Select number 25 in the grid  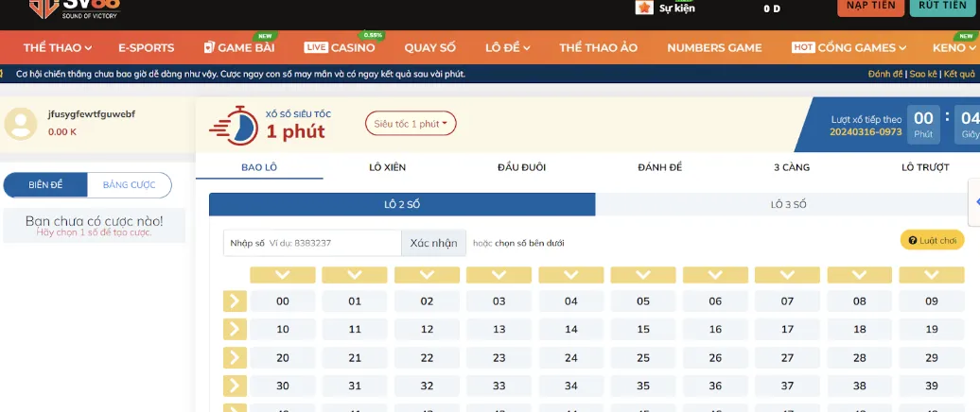coord(643,358)
